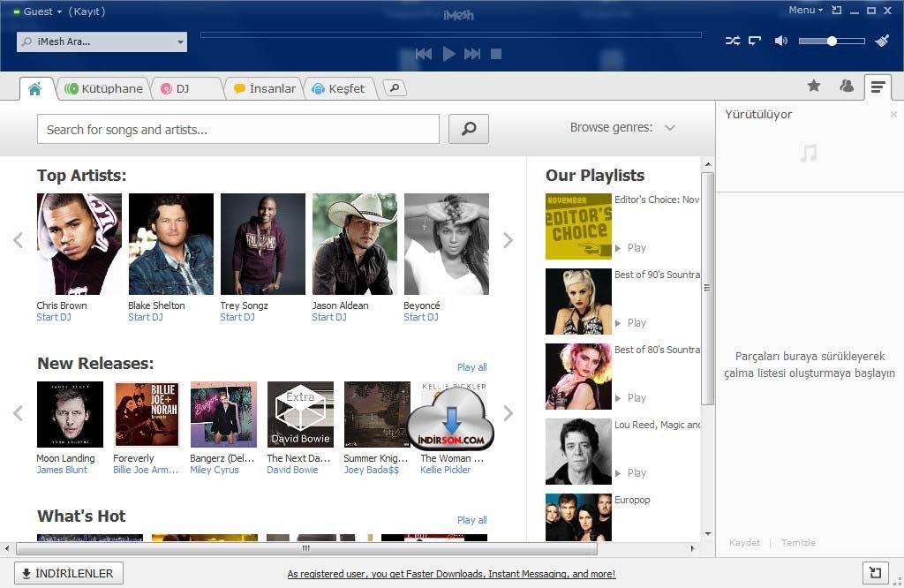Play Lou Reed playlist

coord(630,472)
